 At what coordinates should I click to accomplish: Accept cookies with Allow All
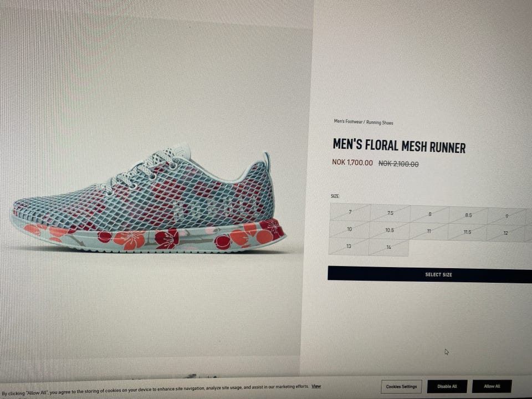tap(492, 386)
